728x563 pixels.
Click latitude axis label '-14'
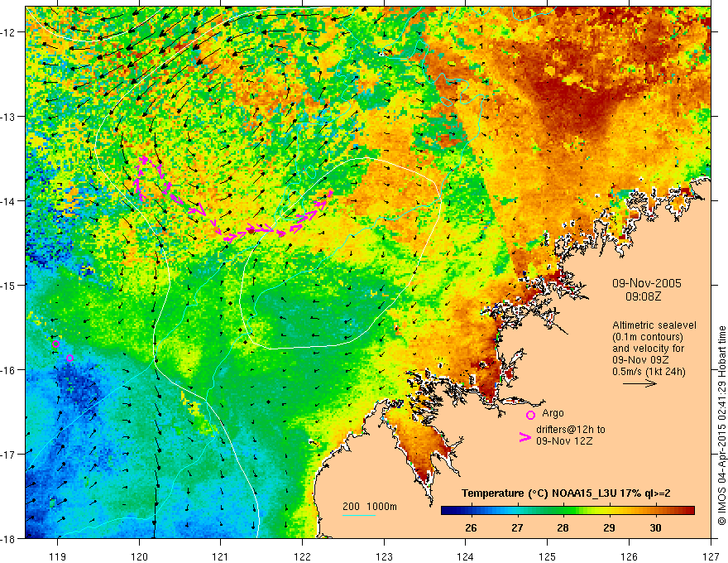point(8,201)
